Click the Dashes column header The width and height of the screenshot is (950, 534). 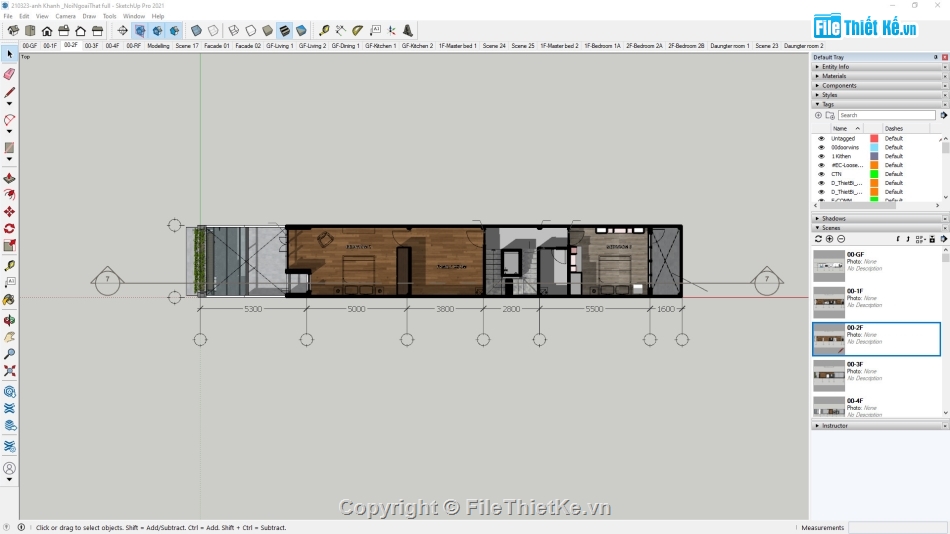click(905, 128)
